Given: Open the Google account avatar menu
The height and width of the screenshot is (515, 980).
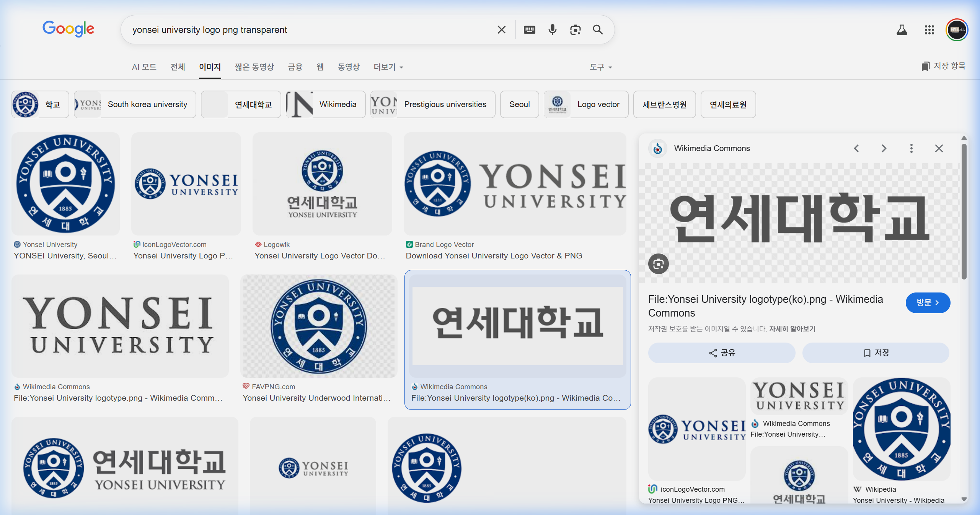Looking at the screenshot, I should point(957,30).
